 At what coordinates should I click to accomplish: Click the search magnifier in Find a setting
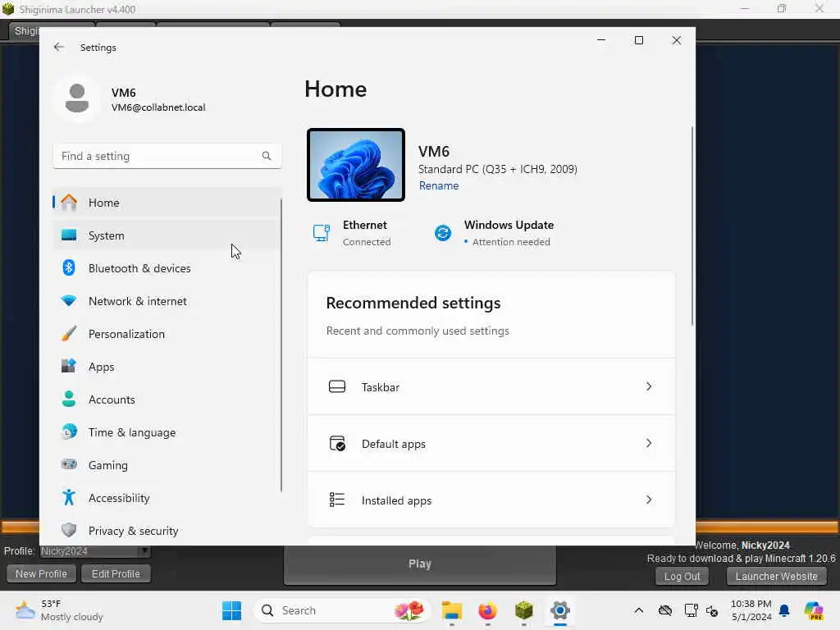[267, 156]
